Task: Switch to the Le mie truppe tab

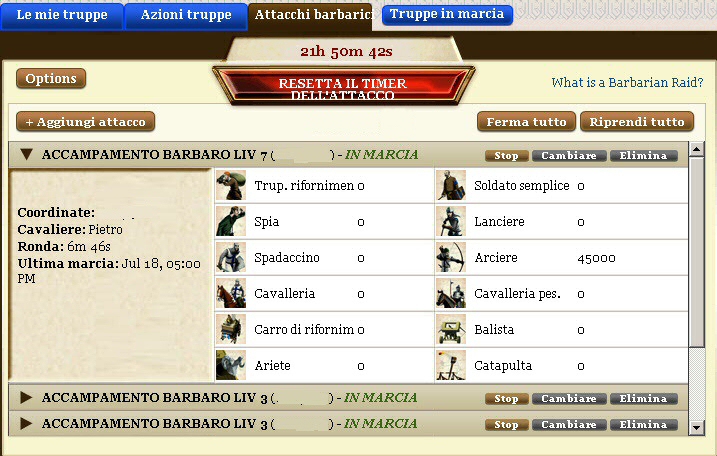Action: pyautogui.click(x=62, y=16)
